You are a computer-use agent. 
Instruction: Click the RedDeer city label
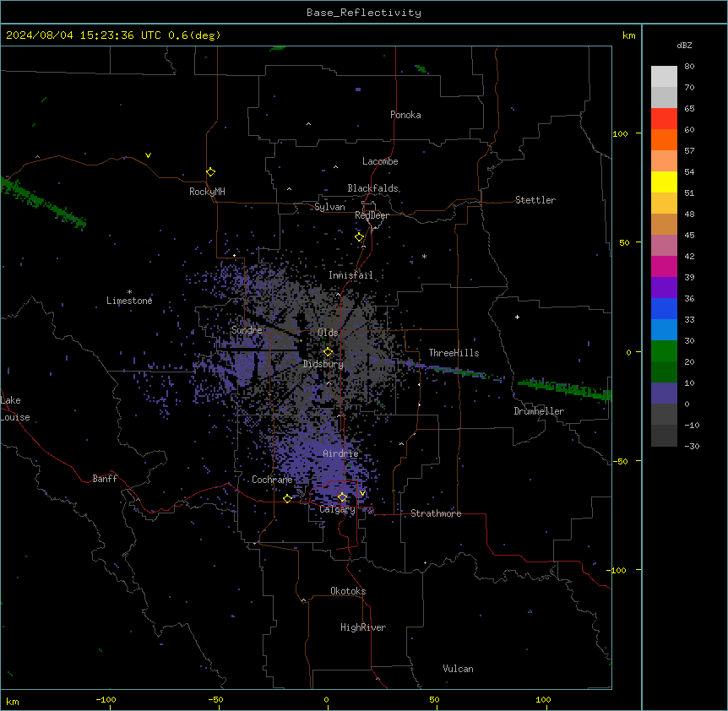(372, 215)
